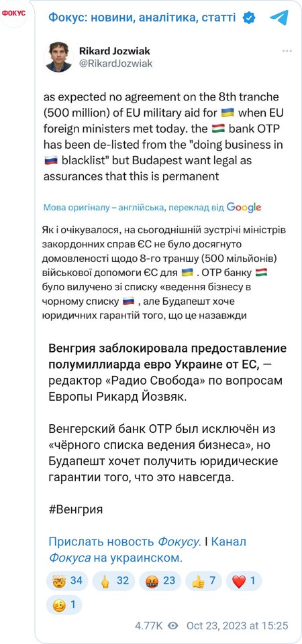Click the blue verified badge next to the channel name
302x644 pixels.
(248, 17)
